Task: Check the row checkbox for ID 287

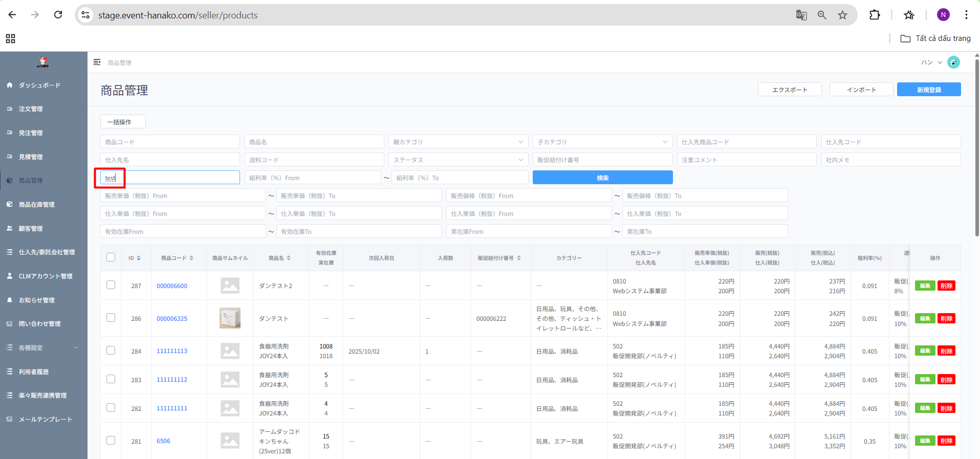Action: (111, 285)
